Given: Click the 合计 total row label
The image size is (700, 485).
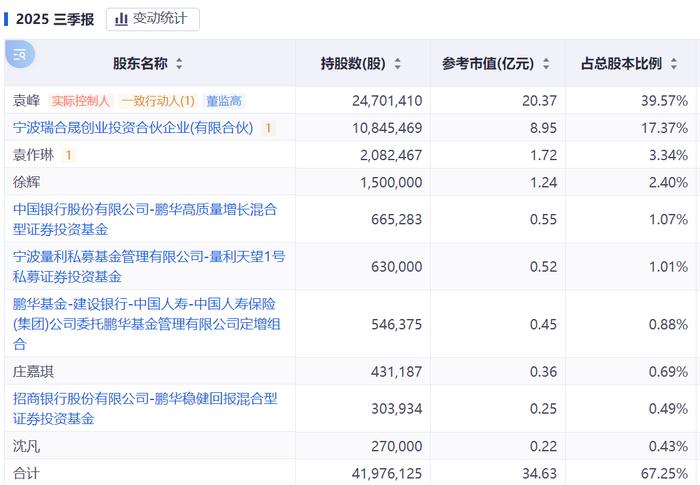Looking at the screenshot, I should point(25,472).
